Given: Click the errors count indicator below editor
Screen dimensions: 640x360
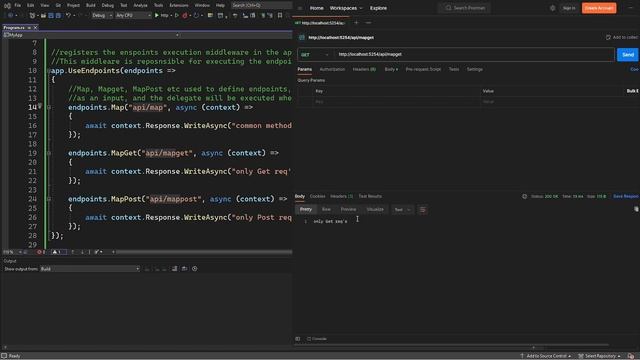Looking at the screenshot, I should (x=41, y=252).
